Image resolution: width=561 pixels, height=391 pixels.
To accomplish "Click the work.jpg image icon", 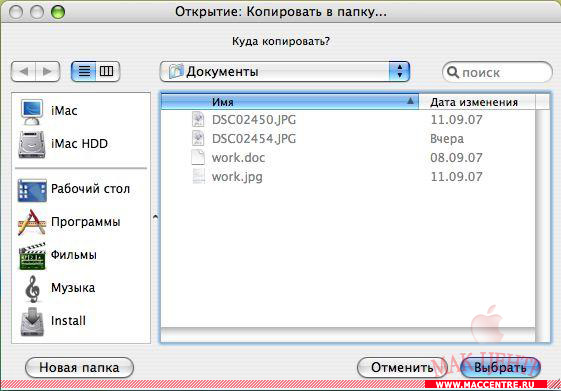I will coord(198,176).
